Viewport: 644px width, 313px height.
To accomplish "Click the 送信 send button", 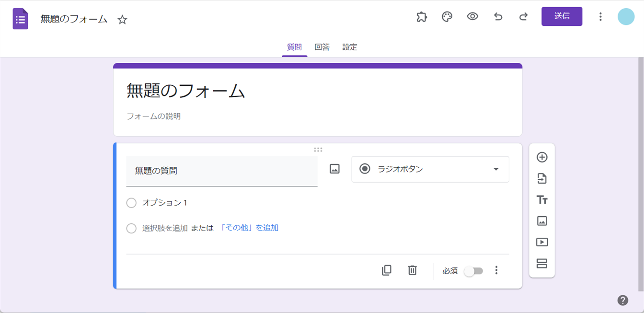I will pos(562,16).
